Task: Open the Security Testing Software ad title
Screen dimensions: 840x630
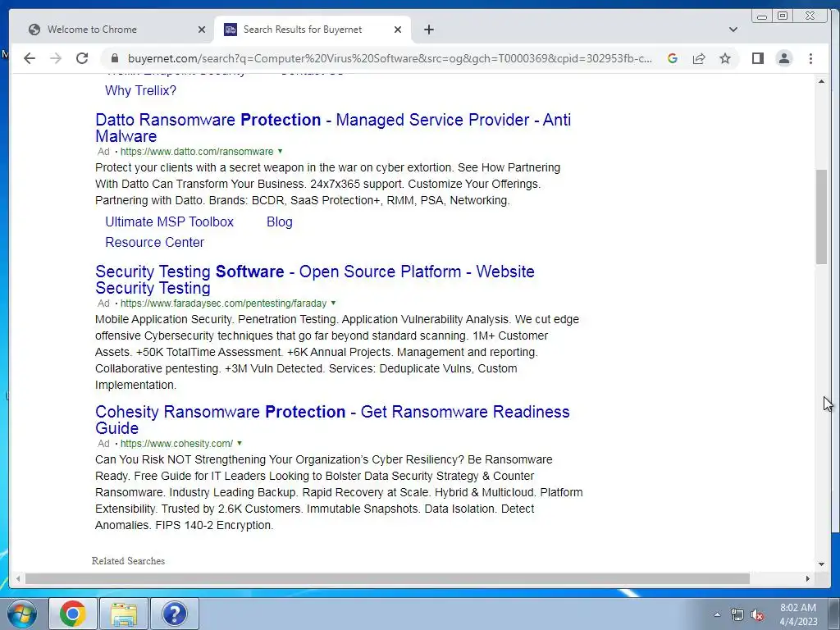Action: (315, 280)
